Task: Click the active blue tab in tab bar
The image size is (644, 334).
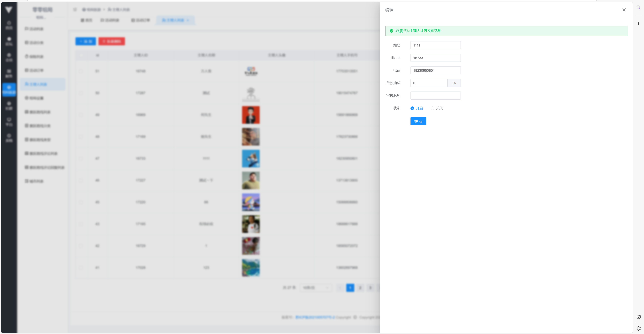Action: pyautogui.click(x=175, y=20)
